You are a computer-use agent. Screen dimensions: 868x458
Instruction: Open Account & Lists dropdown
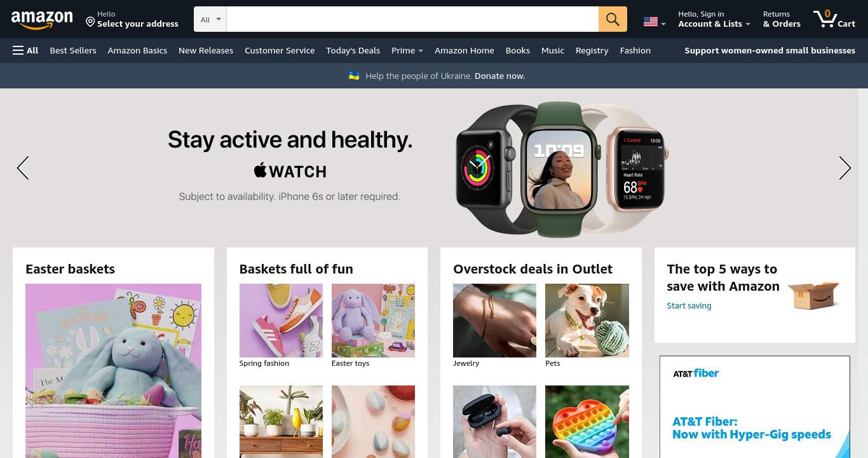point(714,19)
